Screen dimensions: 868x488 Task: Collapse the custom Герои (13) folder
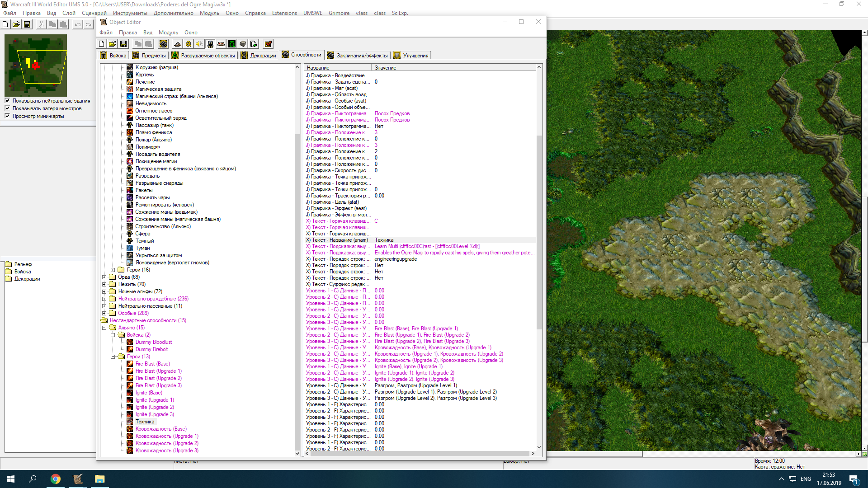point(113,357)
